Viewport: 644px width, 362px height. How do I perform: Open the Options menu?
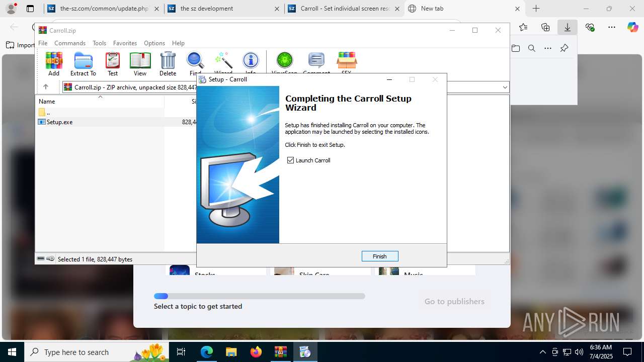tap(154, 43)
